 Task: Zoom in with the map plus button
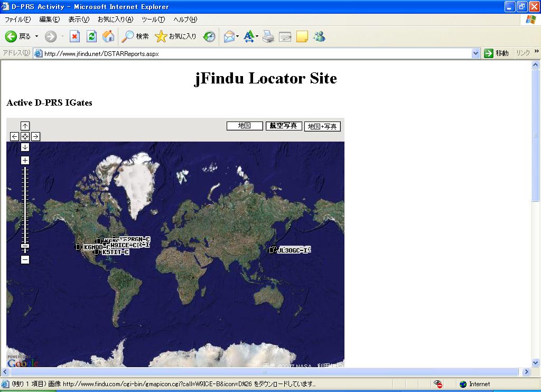[x=25, y=160]
